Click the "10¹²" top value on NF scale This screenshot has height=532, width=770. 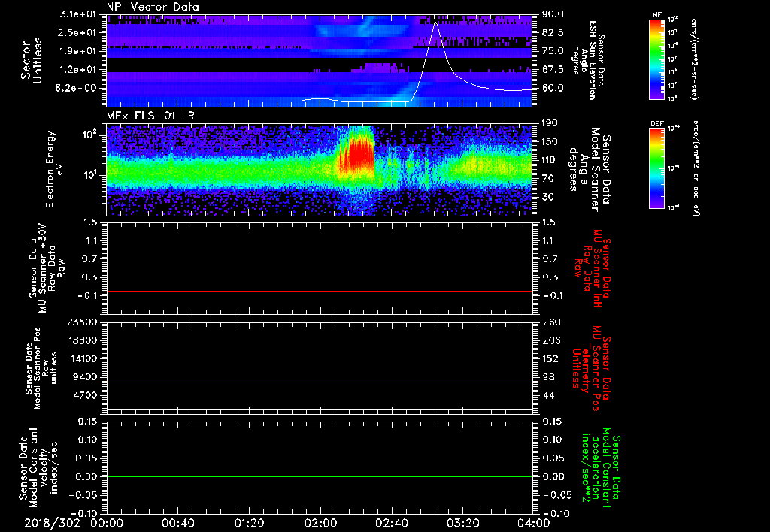coord(673,20)
